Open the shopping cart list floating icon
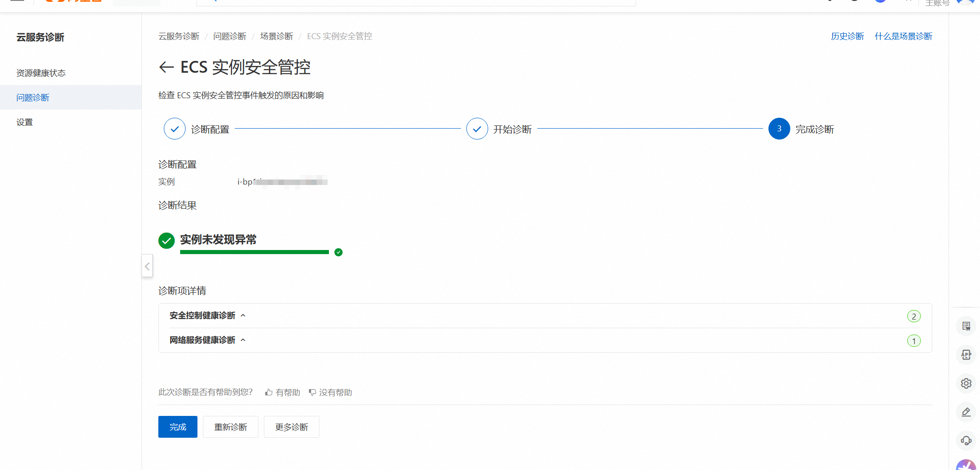 [x=966, y=326]
